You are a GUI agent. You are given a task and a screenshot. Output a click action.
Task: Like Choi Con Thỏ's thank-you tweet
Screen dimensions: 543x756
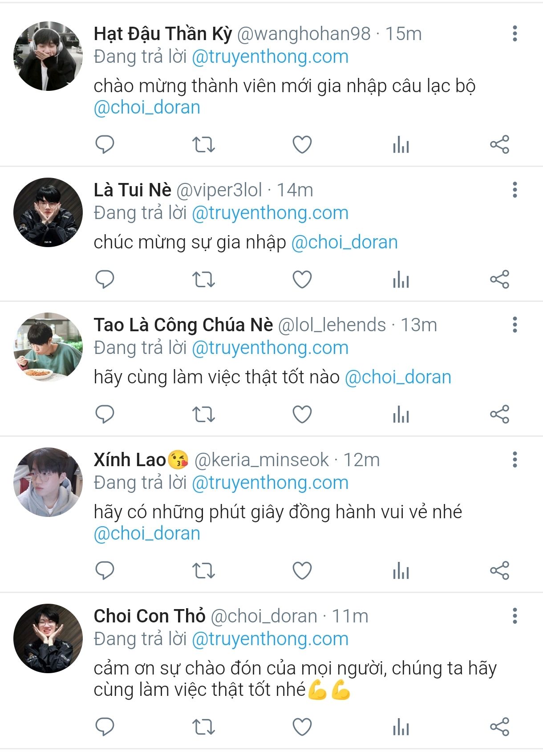click(302, 727)
